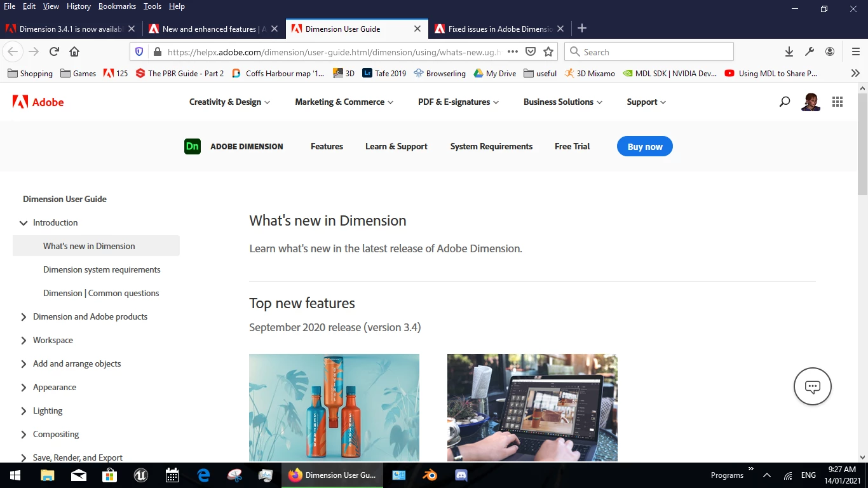Viewport: 868px width, 488px height.
Task: Open the Support dropdown menu
Action: [x=646, y=102]
